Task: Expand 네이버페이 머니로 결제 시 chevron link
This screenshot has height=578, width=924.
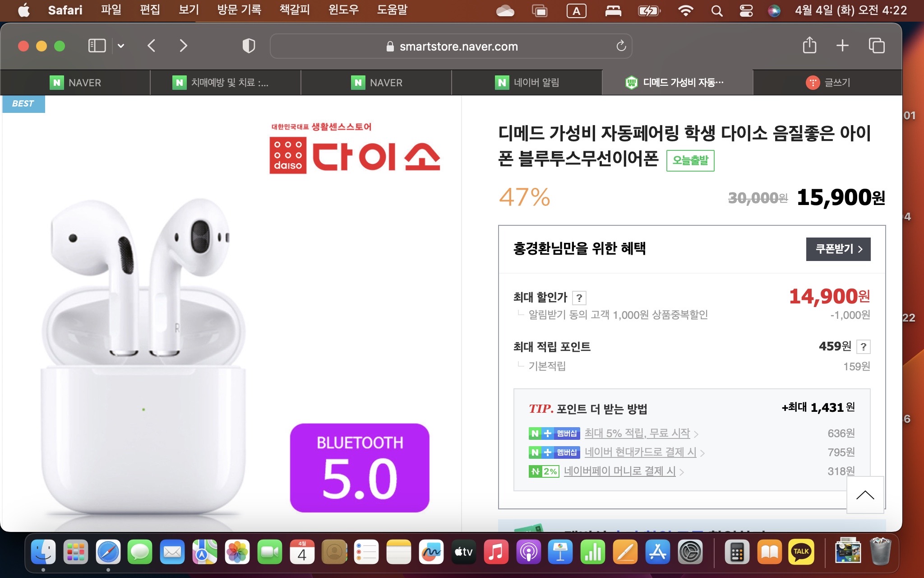Action: (x=681, y=472)
